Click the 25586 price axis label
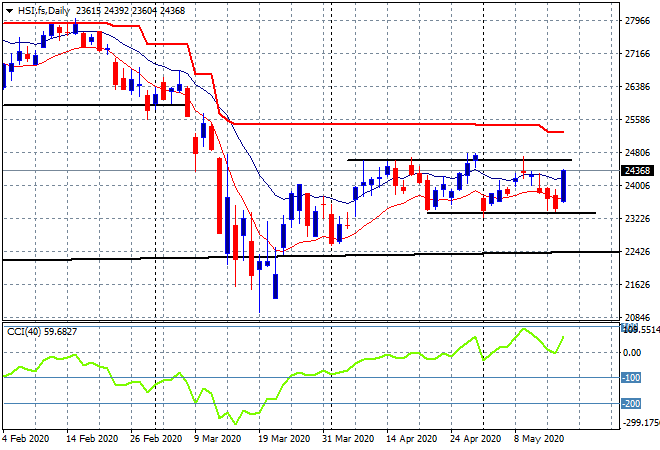Viewport: 660px width, 450px height. (x=638, y=120)
